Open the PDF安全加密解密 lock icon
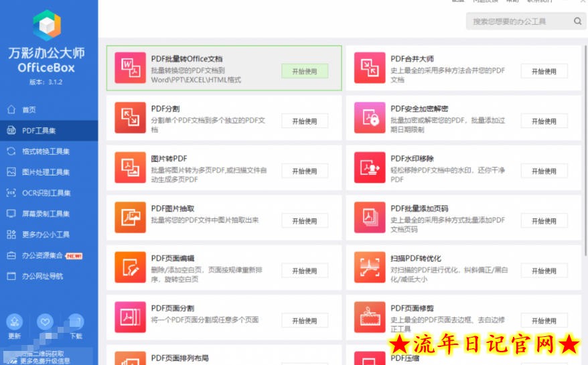 pyautogui.click(x=370, y=117)
